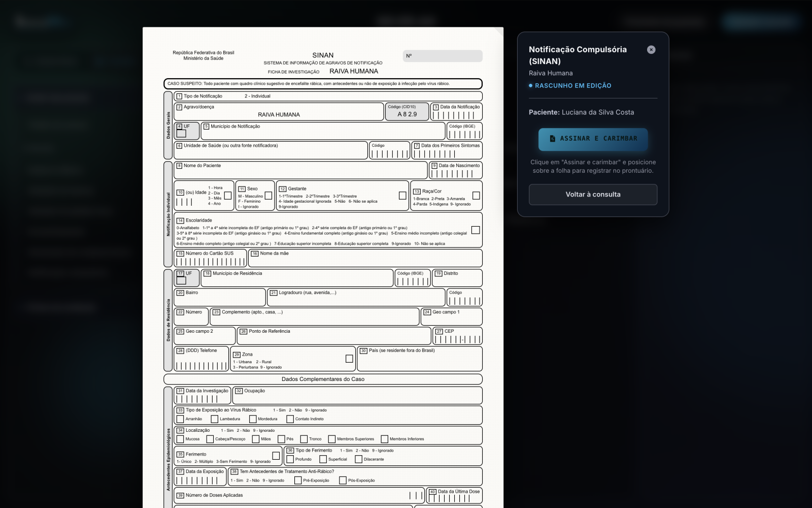812x508 pixels.
Task: Click the Ponto de Referência field
Action: [x=334, y=336]
